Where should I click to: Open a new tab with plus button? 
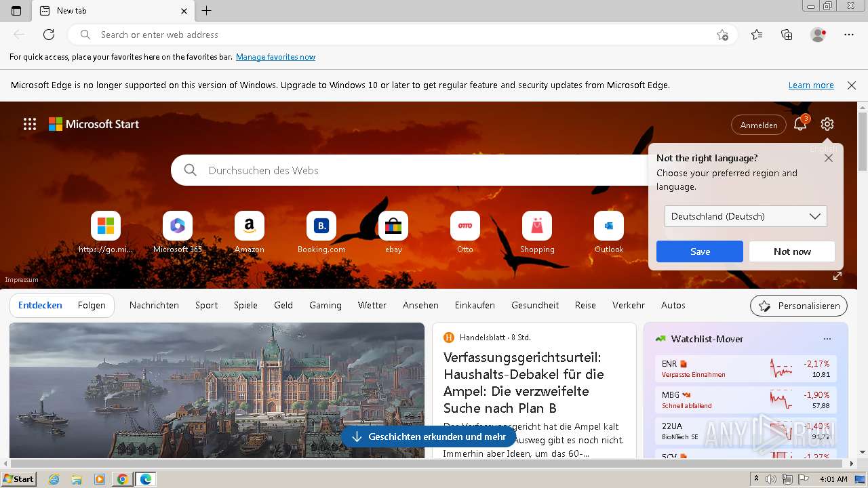[207, 11]
